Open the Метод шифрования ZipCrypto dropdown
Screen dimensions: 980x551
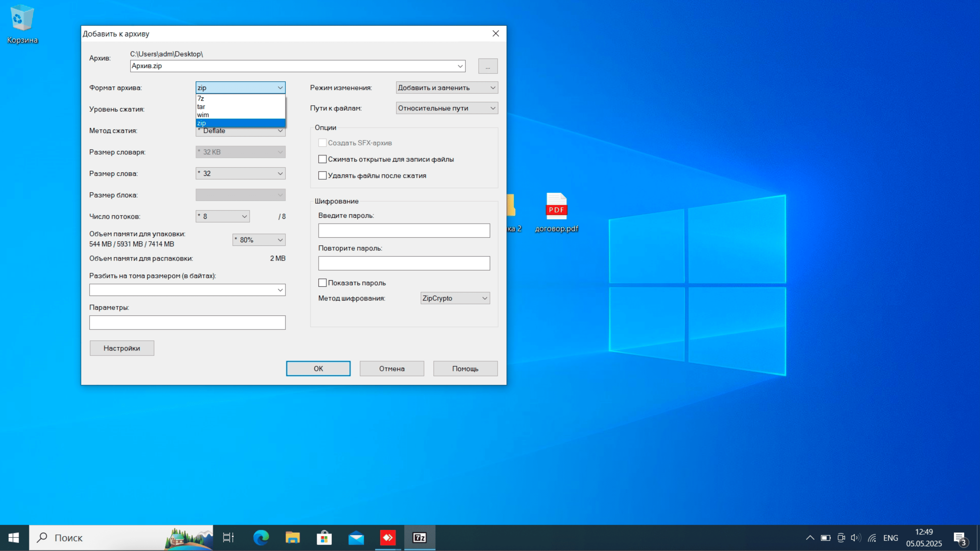[455, 298]
